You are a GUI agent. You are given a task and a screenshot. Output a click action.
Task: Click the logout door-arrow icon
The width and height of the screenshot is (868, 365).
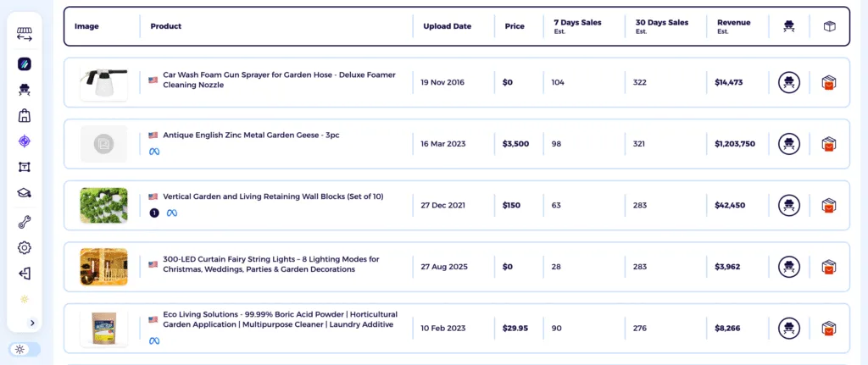pyautogui.click(x=24, y=274)
